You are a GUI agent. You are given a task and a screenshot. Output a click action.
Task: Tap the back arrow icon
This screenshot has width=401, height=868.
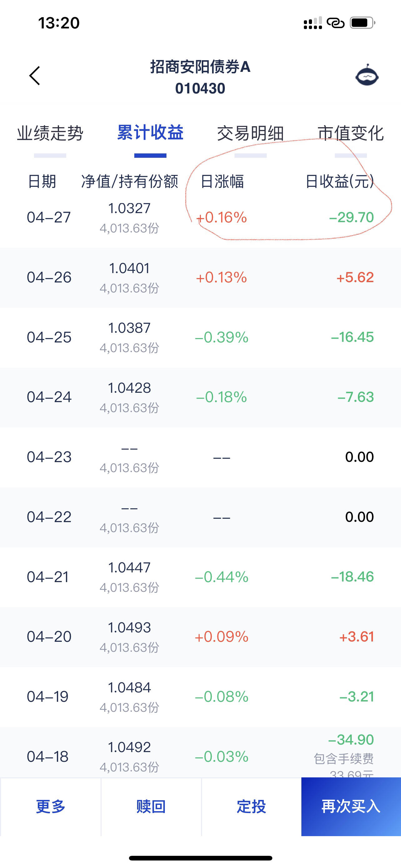(x=35, y=76)
